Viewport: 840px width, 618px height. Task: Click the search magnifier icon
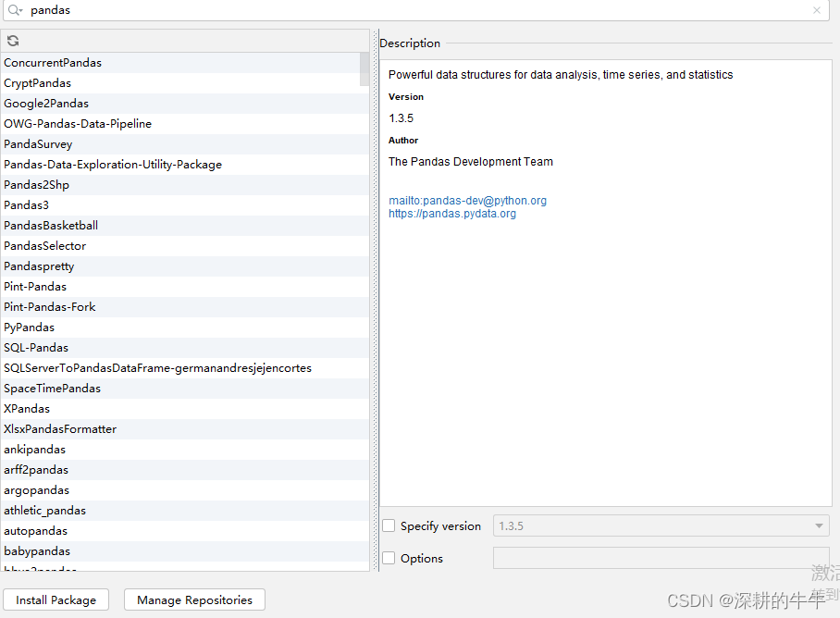[x=15, y=10]
